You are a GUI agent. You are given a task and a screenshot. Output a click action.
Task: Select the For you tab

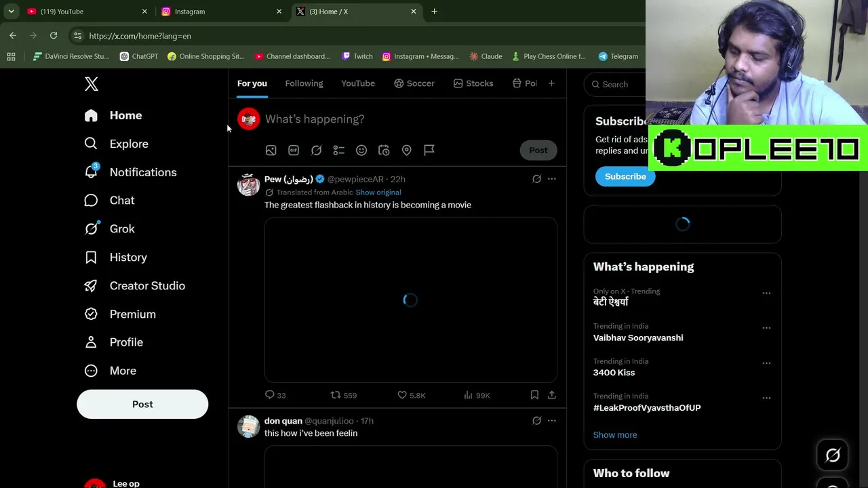point(252,83)
